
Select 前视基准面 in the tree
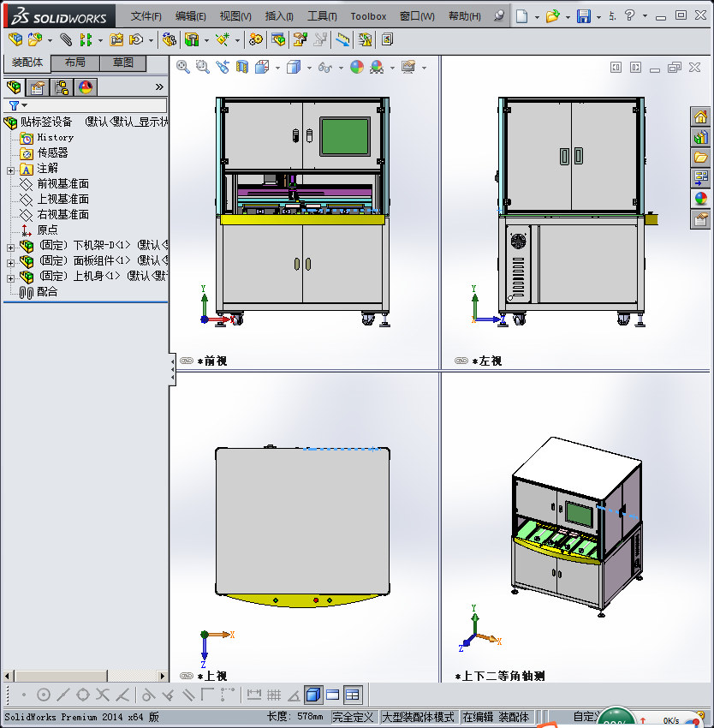click(x=62, y=184)
